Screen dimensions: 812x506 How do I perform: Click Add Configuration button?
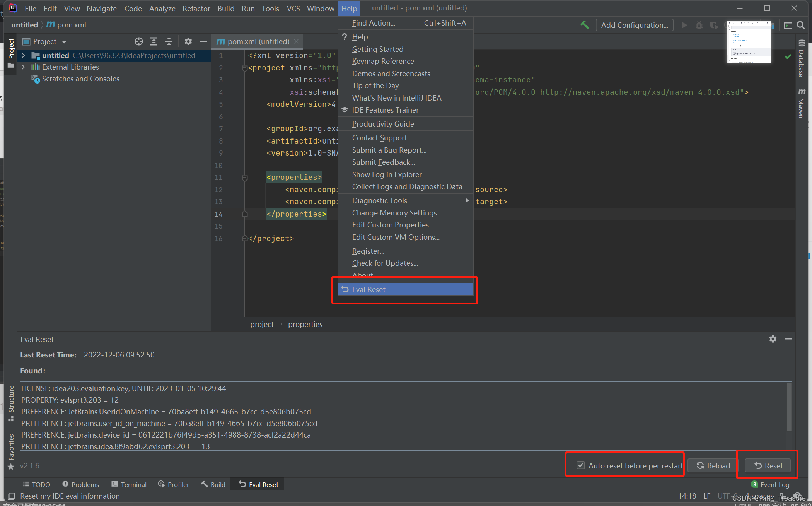pos(635,25)
